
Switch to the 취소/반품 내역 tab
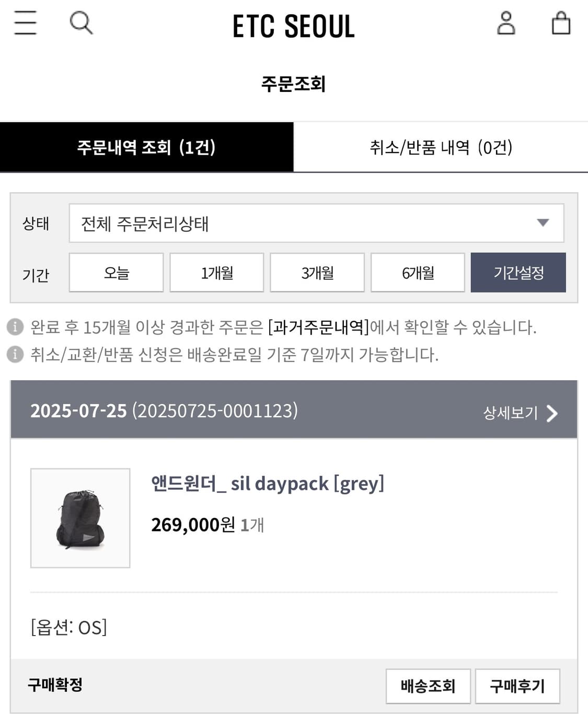coord(442,147)
